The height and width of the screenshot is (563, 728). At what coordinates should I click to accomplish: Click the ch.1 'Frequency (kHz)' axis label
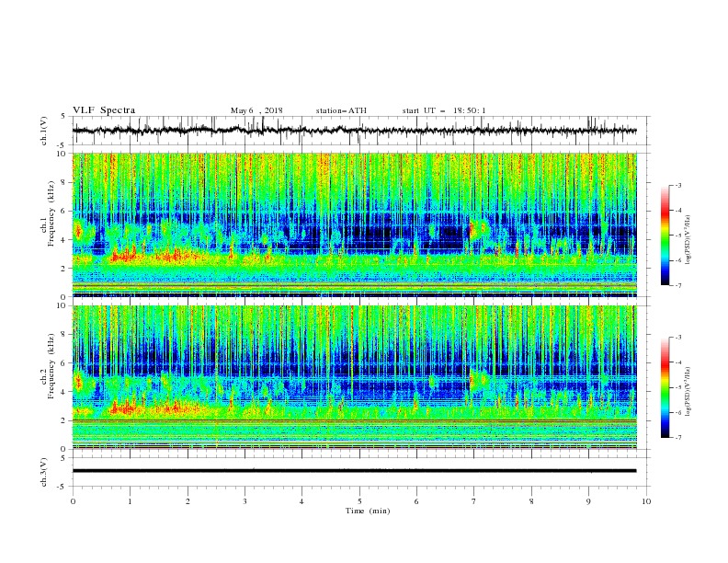pos(51,213)
